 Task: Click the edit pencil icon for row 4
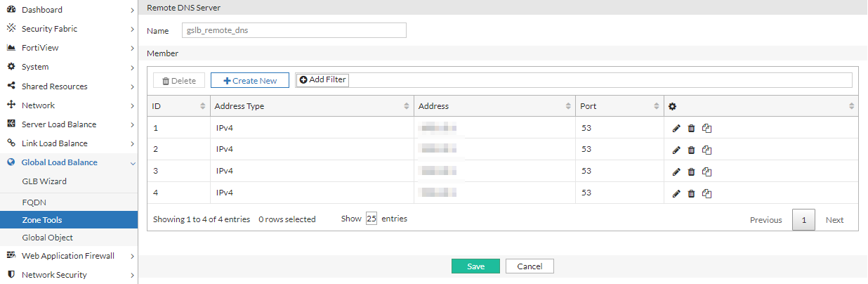(676, 193)
